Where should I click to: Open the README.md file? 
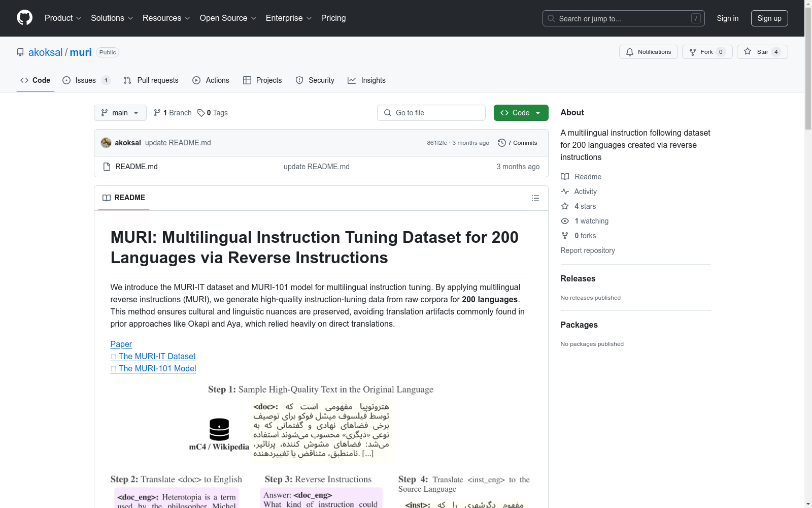click(136, 167)
